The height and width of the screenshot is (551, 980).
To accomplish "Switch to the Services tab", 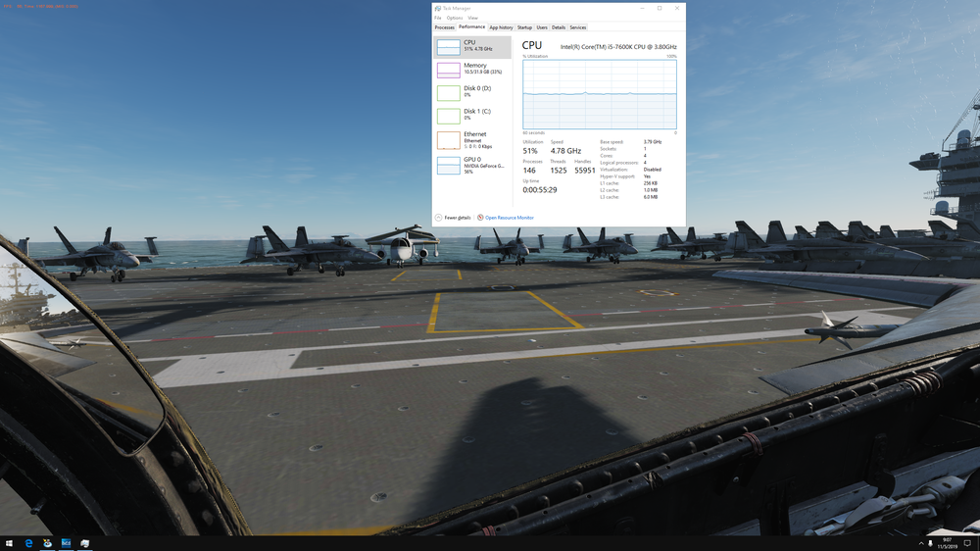I will pyautogui.click(x=577, y=27).
